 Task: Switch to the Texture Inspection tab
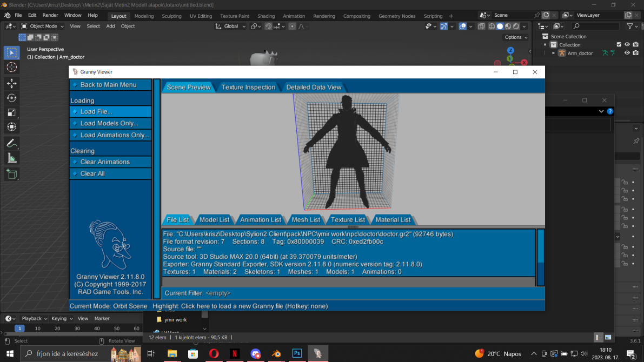pyautogui.click(x=248, y=87)
